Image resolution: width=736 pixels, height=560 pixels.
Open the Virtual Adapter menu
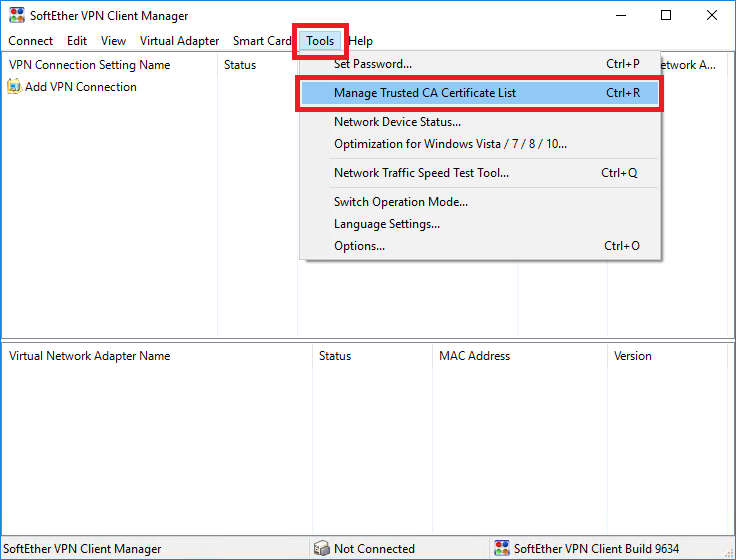(x=179, y=41)
